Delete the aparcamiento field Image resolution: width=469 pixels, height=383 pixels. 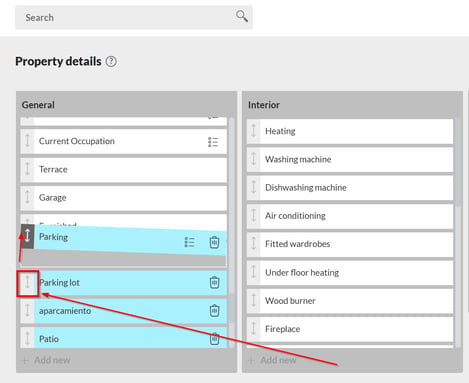click(214, 311)
